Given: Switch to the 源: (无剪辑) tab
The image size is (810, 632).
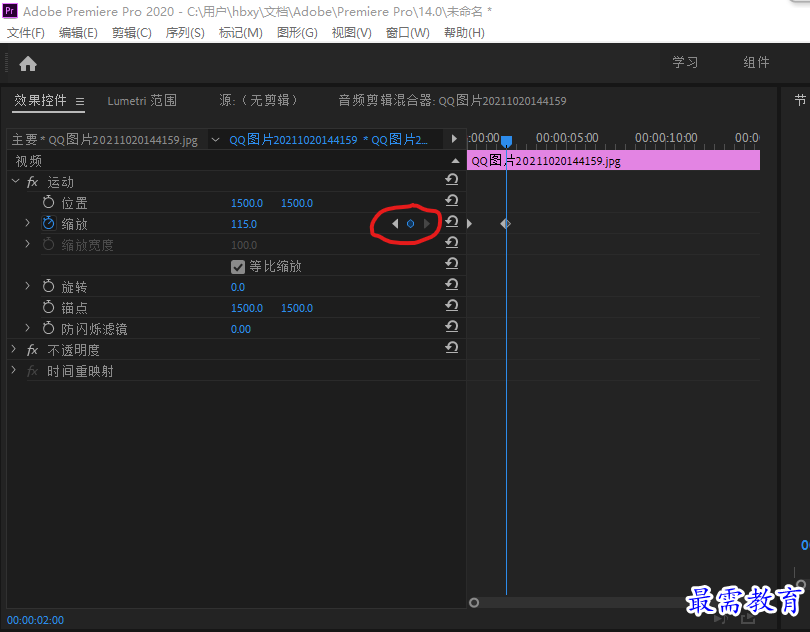Looking at the screenshot, I should tap(258, 100).
